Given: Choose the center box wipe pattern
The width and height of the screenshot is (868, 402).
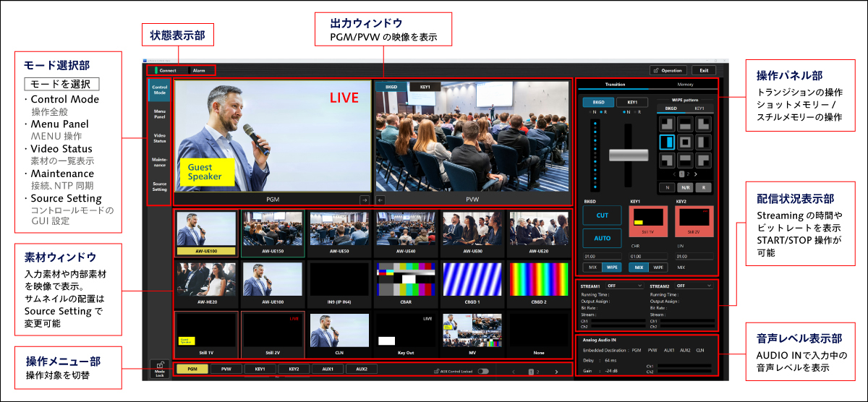Looking at the screenshot, I should 684,142.
